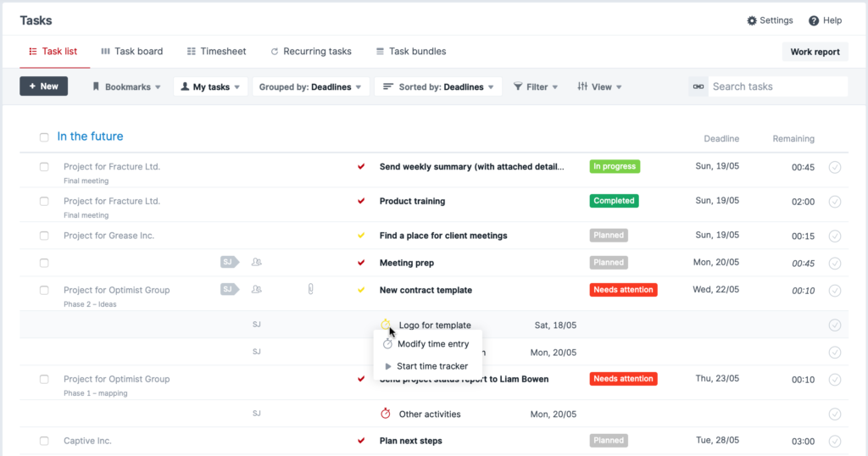Image resolution: width=868 pixels, height=456 pixels.
Task: Tick the checkbox for Phase 1 – mapping row
Action: [x=44, y=379]
